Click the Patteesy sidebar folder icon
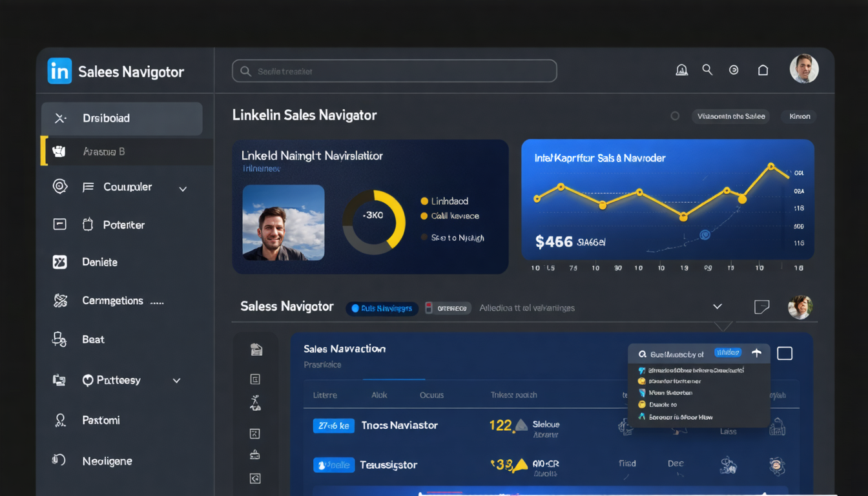 coord(59,380)
